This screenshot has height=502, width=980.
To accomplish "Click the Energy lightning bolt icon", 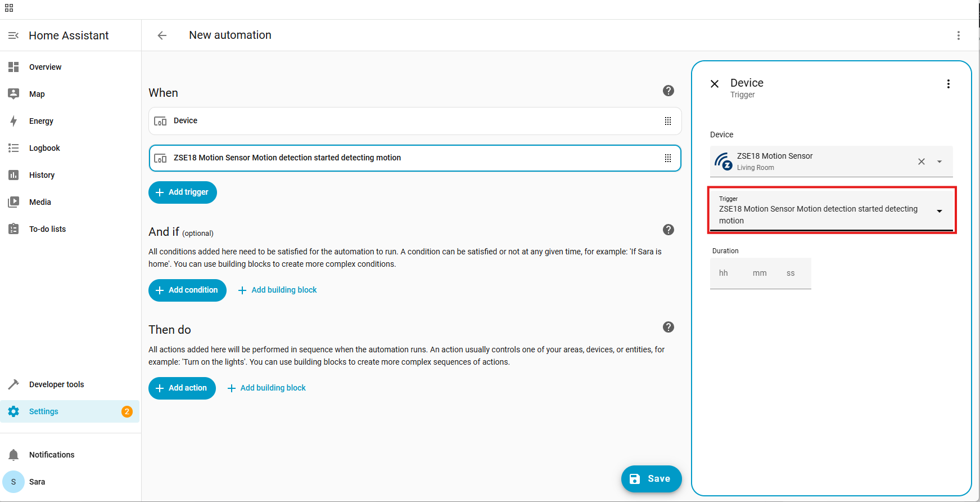I will (x=13, y=121).
